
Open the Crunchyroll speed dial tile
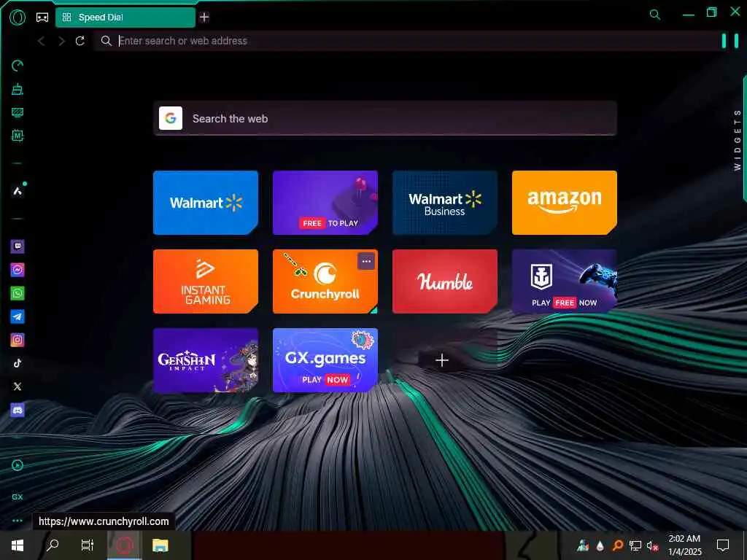pyautogui.click(x=325, y=281)
